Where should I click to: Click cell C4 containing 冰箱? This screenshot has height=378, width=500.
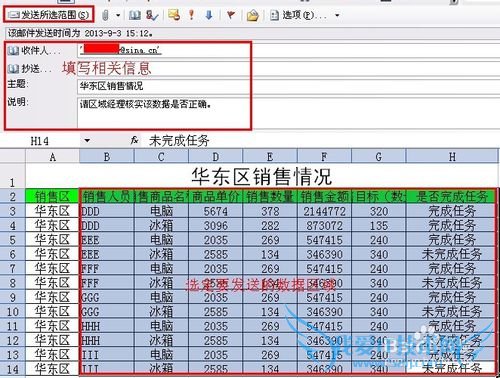161,226
